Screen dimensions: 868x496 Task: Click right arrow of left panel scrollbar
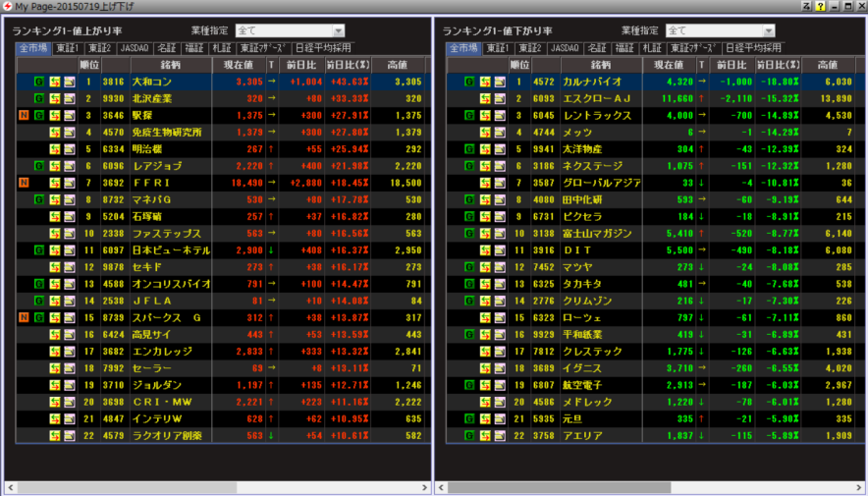pyautogui.click(x=424, y=488)
